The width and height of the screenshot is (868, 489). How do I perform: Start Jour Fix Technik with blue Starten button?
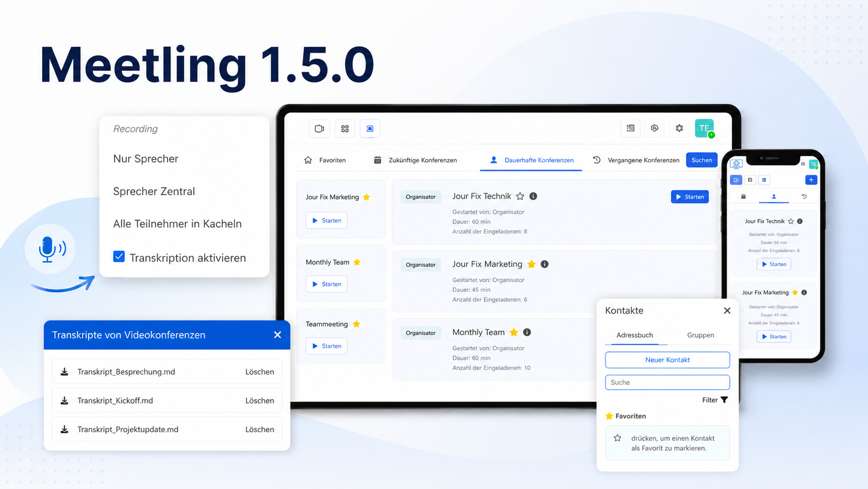pos(689,197)
